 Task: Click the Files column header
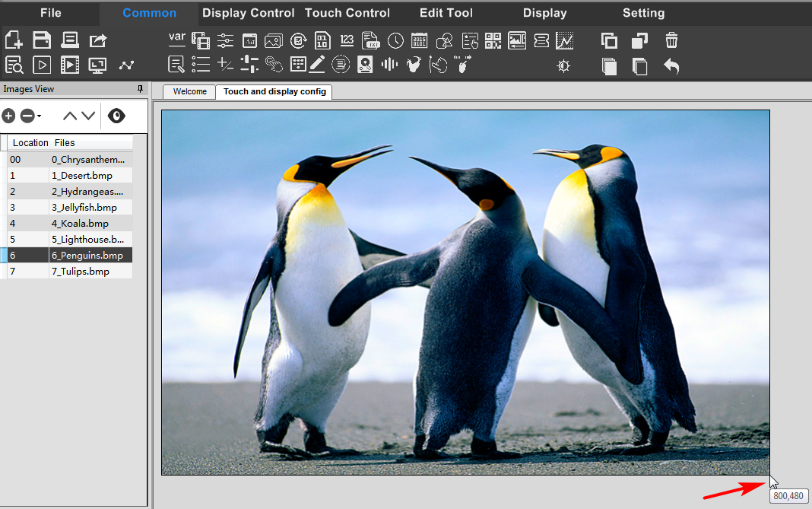tap(65, 142)
